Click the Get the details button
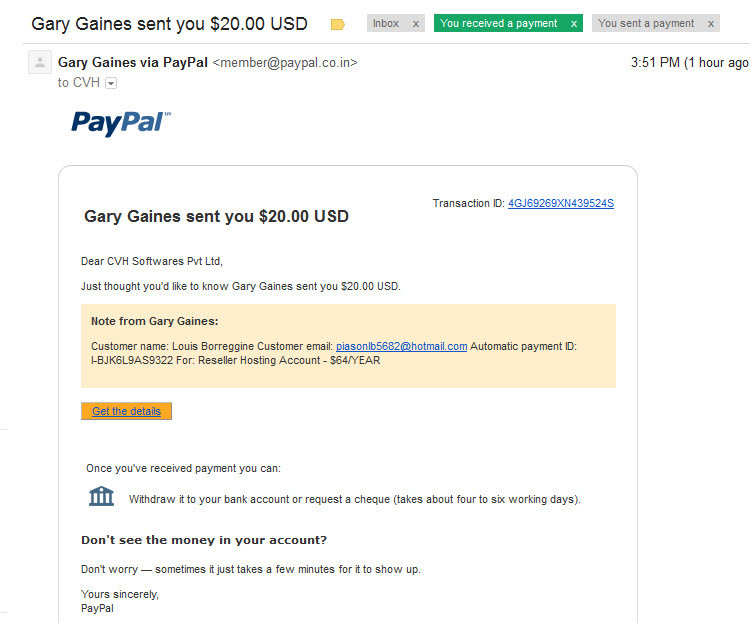The height and width of the screenshot is (623, 750). tap(126, 411)
